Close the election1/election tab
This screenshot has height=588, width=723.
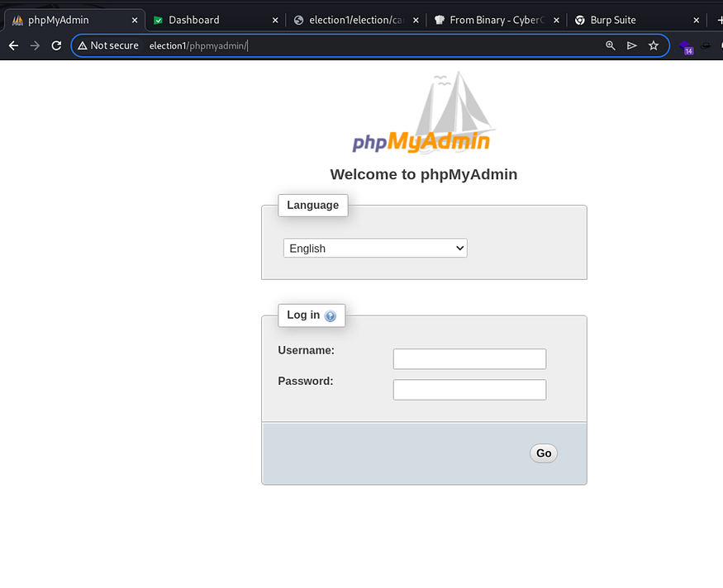tap(416, 21)
